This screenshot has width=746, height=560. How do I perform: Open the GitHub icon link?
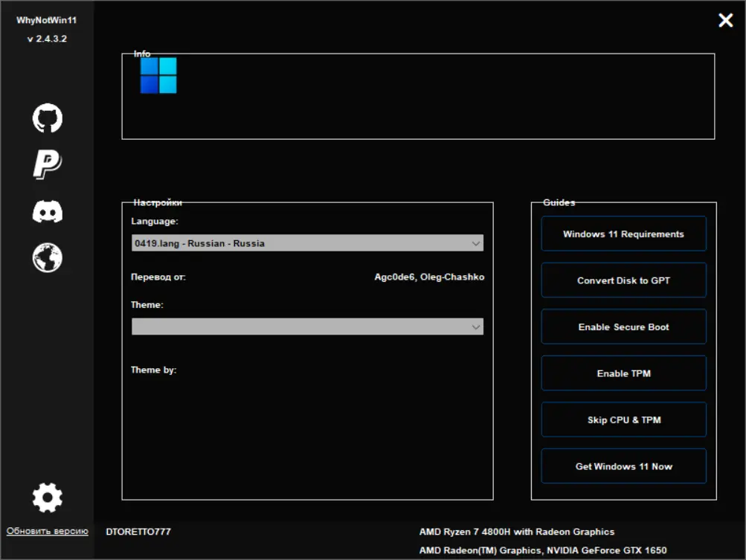[47, 118]
